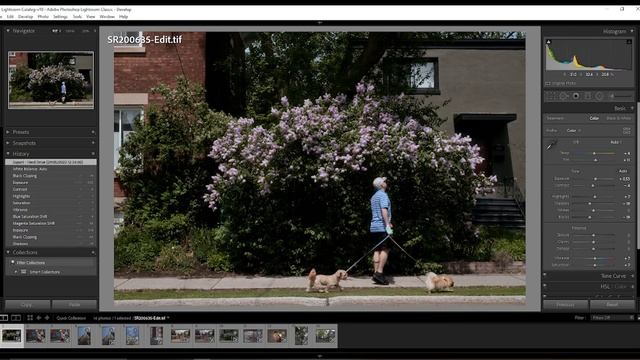The width and height of the screenshot is (640, 360).
Task: Check the Original Photo checkbox
Action: pos(548,84)
